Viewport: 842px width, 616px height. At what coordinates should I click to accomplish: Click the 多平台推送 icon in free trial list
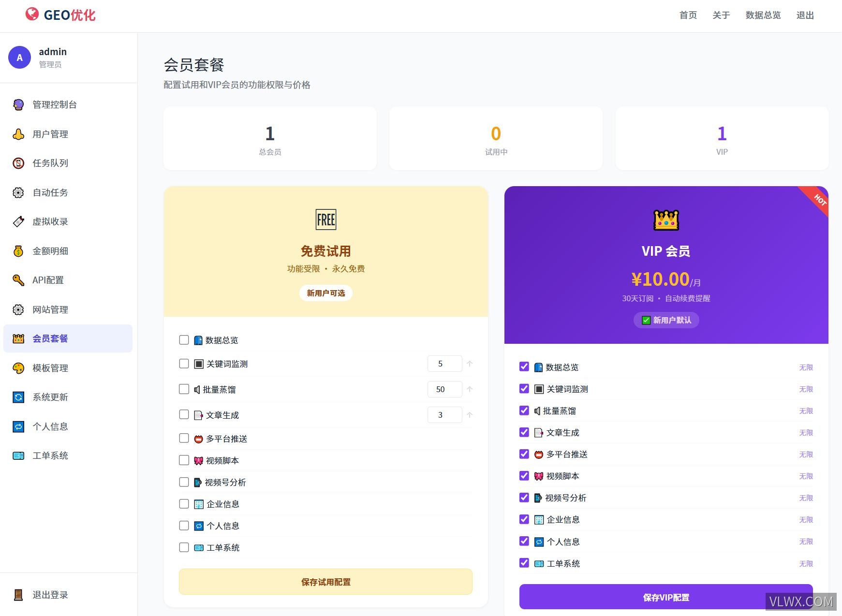coord(198,439)
